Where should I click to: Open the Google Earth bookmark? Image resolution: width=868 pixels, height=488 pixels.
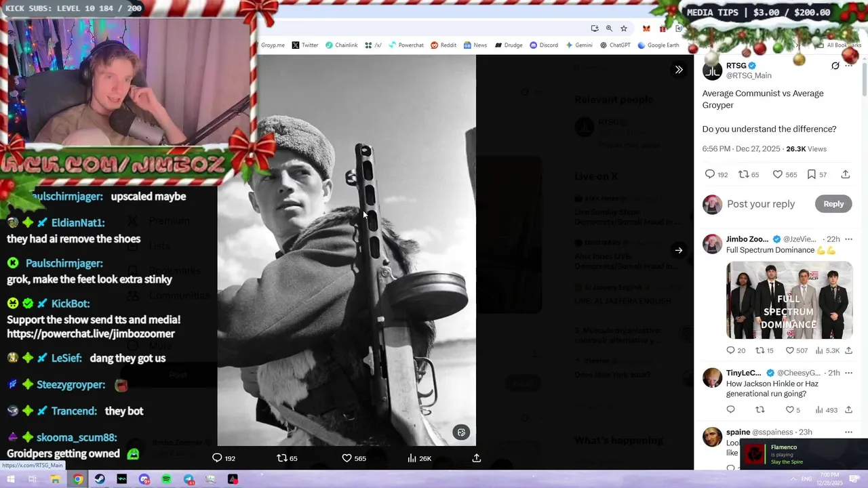click(658, 45)
